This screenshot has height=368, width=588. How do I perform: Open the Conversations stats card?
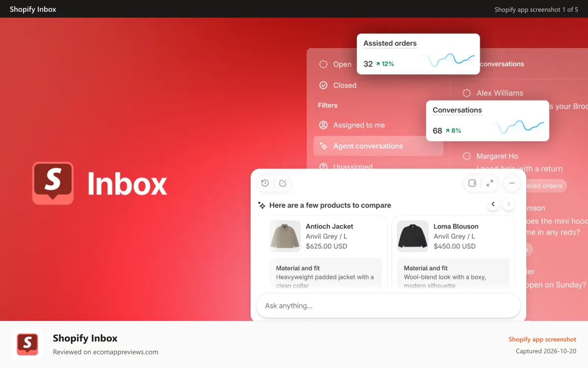pyautogui.click(x=488, y=121)
